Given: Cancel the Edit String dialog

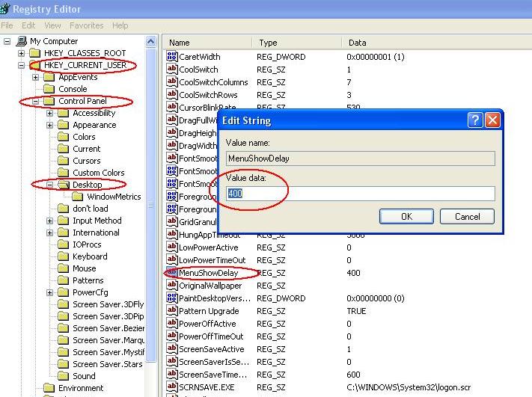Looking at the screenshot, I should pos(467,216).
